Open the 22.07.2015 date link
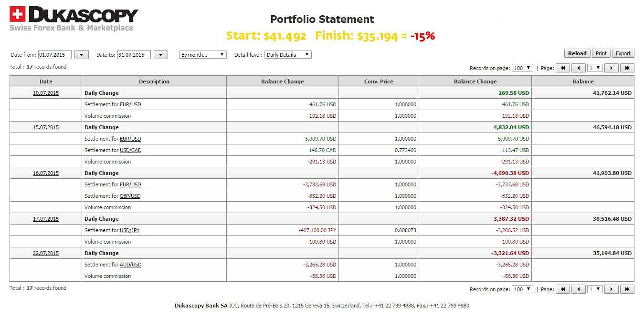 click(46, 253)
